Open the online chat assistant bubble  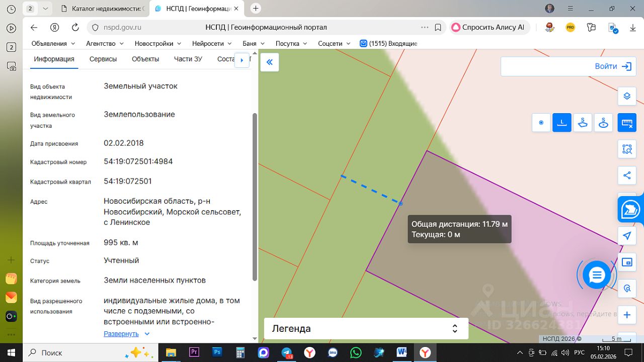pos(597,275)
